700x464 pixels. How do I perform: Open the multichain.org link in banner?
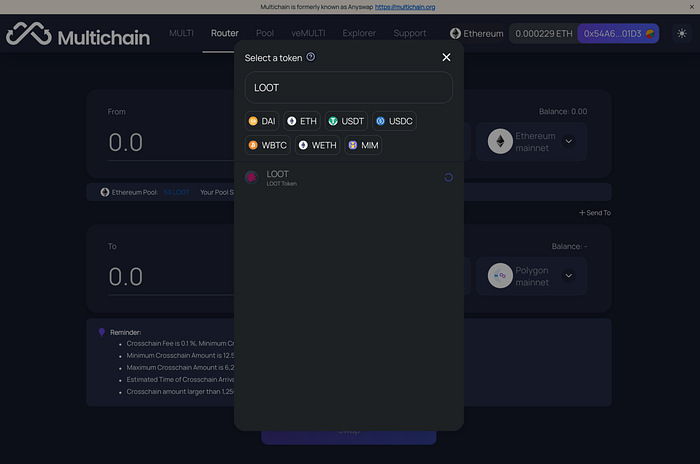pyautogui.click(x=404, y=7)
